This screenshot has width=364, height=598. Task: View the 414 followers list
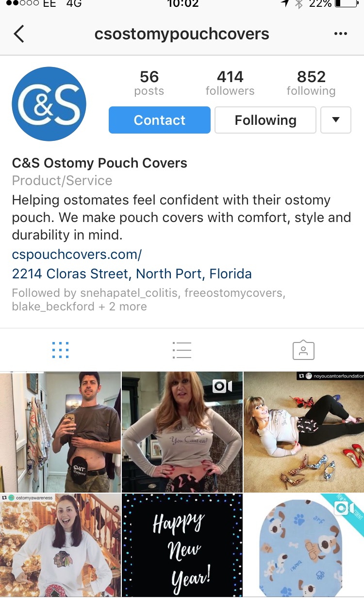230,83
